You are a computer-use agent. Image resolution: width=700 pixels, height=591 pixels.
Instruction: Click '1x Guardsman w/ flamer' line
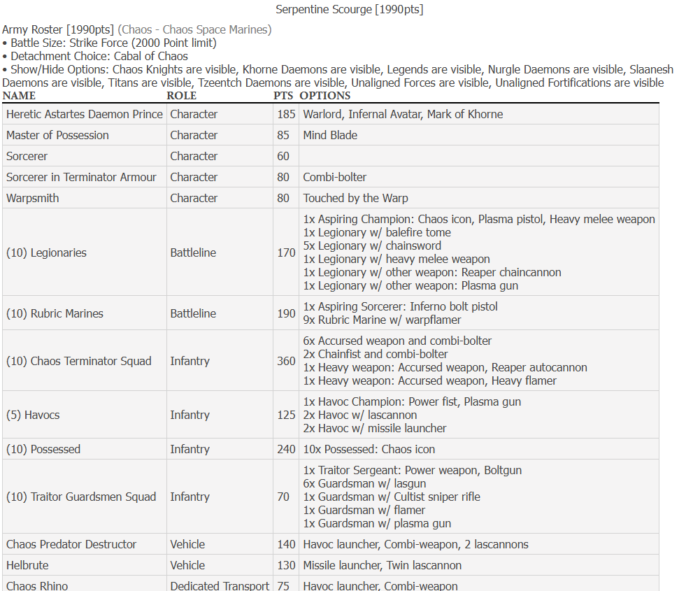click(x=364, y=510)
